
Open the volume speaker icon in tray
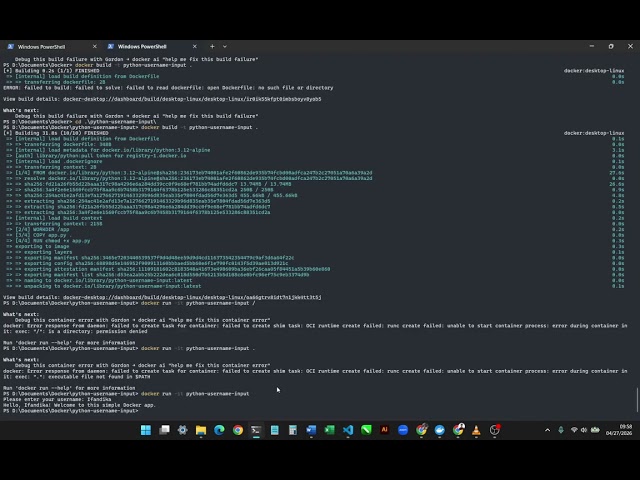(584, 430)
